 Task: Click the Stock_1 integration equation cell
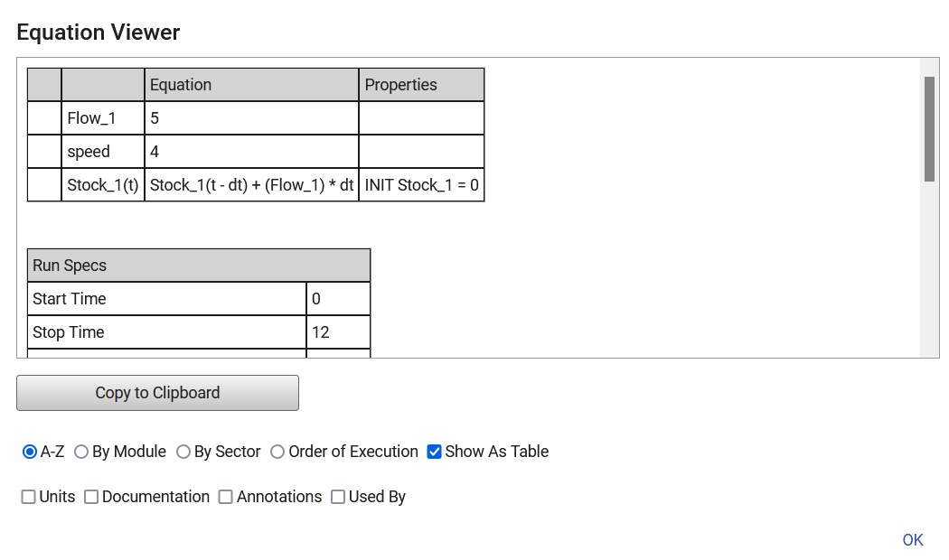click(251, 185)
